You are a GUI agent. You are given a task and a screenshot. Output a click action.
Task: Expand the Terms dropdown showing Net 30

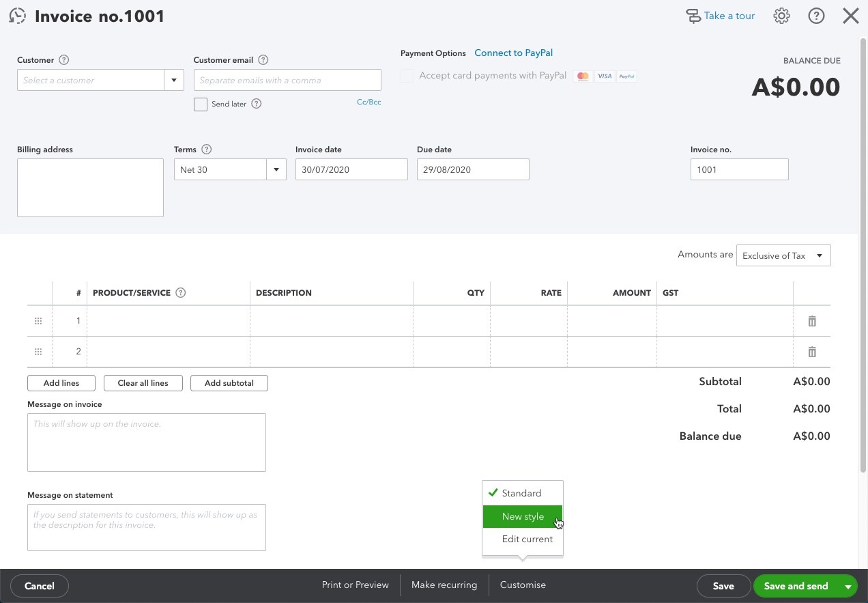tap(276, 169)
